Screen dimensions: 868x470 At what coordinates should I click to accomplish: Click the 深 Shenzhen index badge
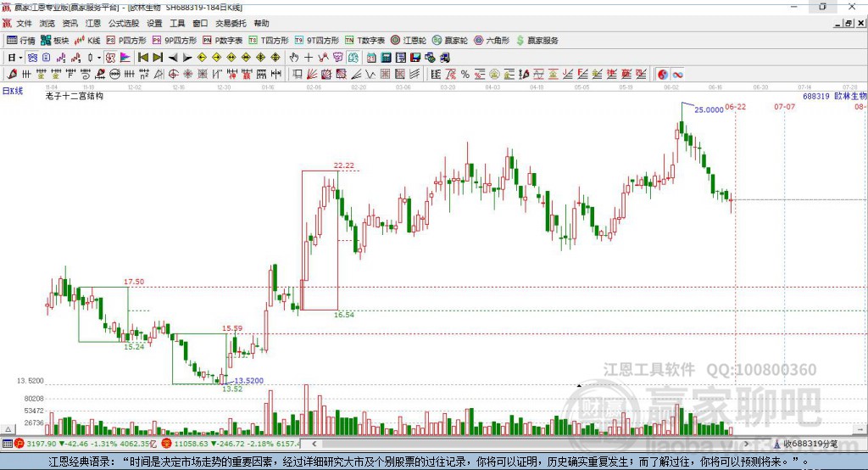167,444
